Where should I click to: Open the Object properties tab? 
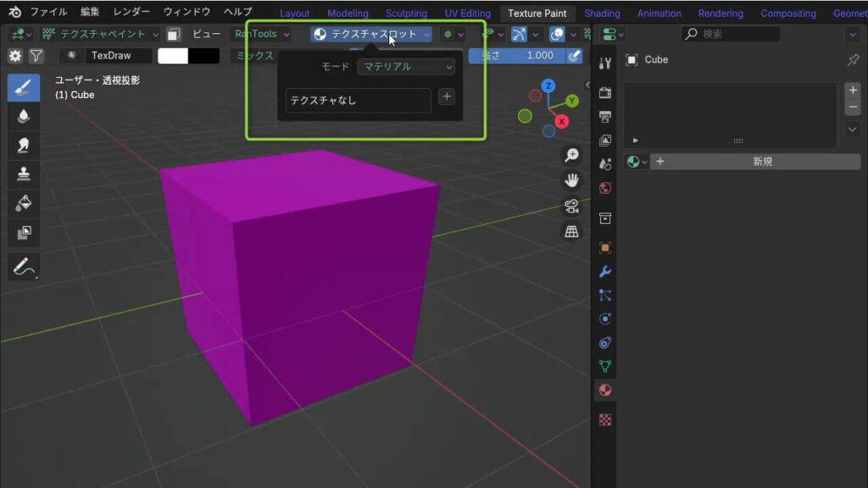(605, 247)
